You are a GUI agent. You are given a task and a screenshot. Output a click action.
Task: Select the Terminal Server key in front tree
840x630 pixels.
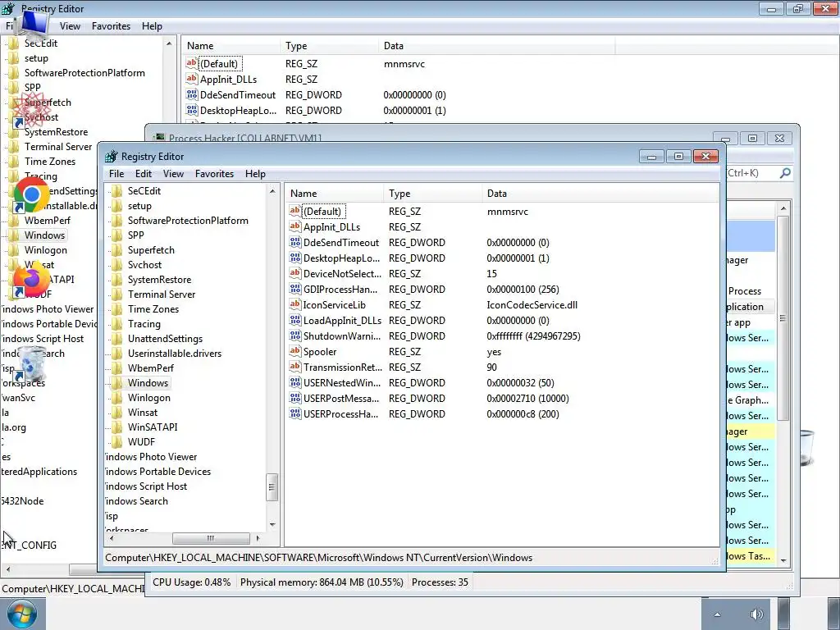pyautogui.click(x=162, y=294)
